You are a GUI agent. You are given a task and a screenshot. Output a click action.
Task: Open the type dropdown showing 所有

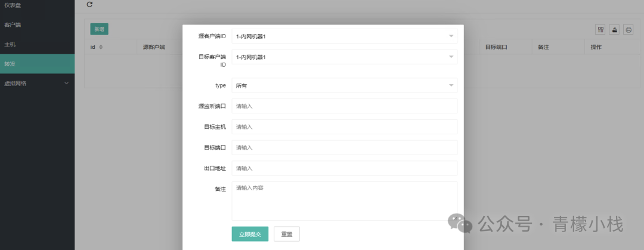point(344,86)
